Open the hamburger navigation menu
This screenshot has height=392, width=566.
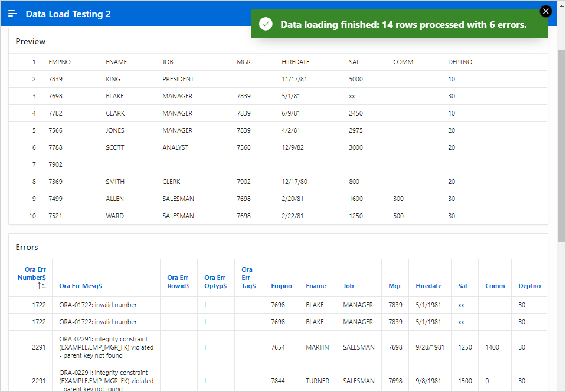click(x=12, y=14)
